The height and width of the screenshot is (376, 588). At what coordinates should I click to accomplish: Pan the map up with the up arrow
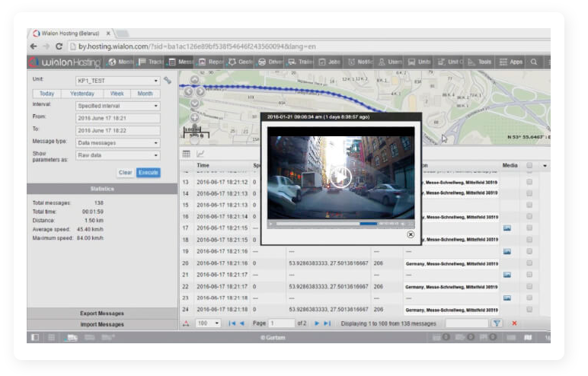(x=195, y=80)
